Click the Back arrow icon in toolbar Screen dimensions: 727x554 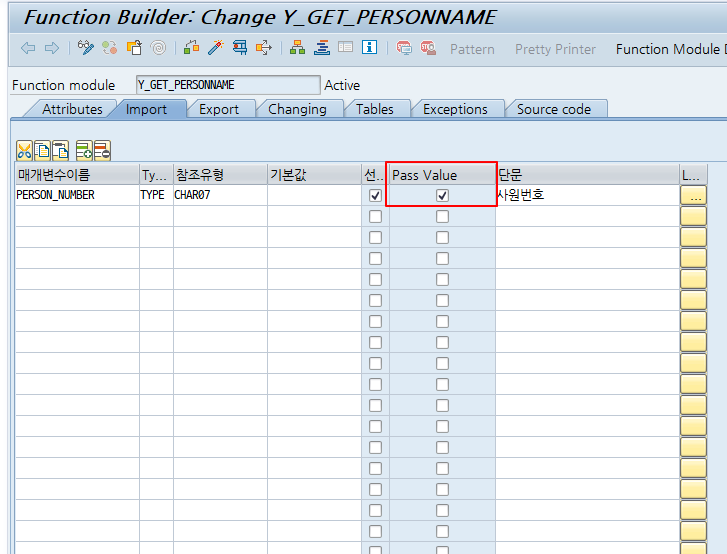point(28,48)
